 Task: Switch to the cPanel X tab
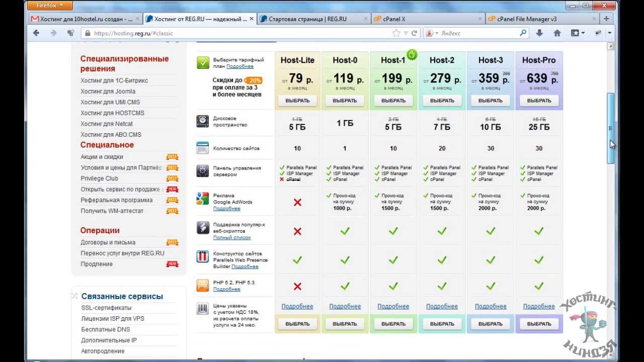(x=427, y=19)
